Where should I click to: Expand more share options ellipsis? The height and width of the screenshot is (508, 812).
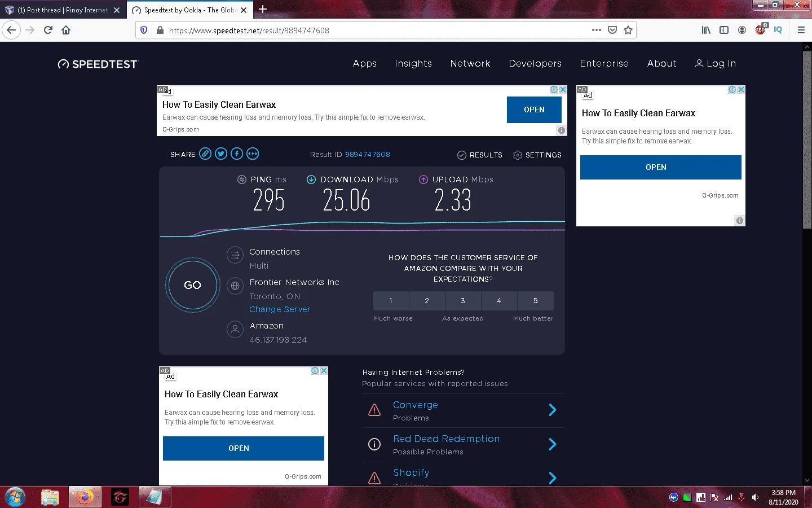(x=253, y=154)
